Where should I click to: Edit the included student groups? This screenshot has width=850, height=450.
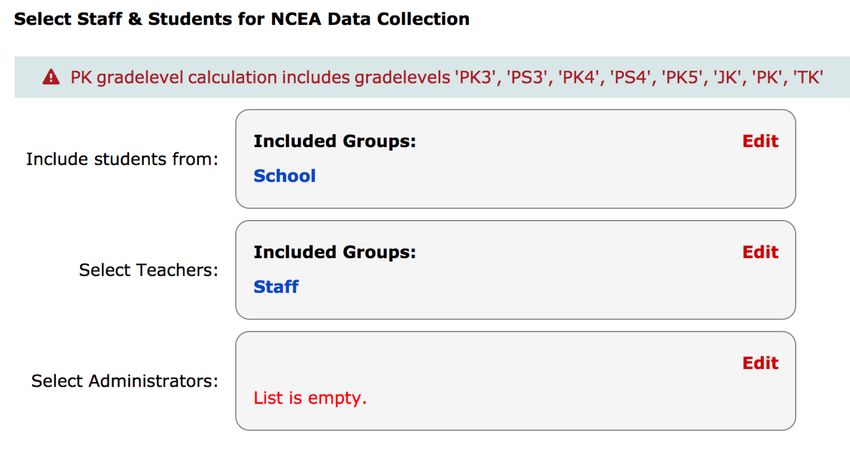[760, 141]
